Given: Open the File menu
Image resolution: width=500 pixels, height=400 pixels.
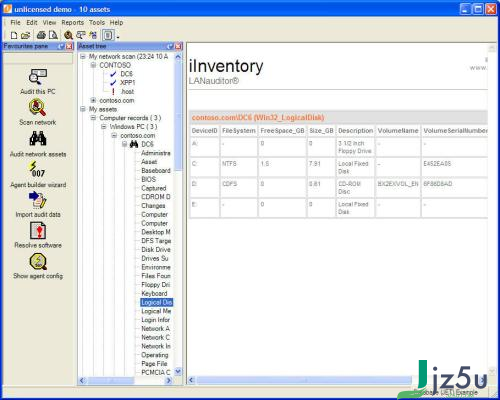Looking at the screenshot, I should (15, 22).
